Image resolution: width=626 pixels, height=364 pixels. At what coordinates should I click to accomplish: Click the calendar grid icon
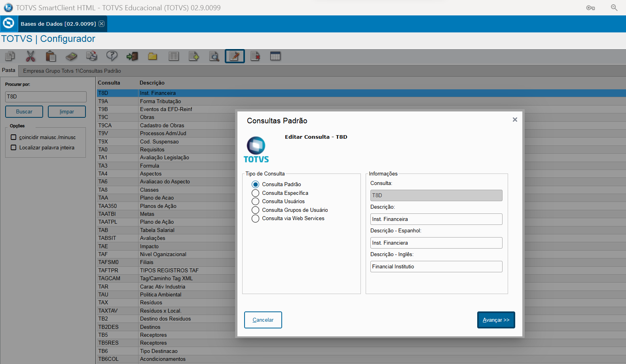tap(275, 56)
